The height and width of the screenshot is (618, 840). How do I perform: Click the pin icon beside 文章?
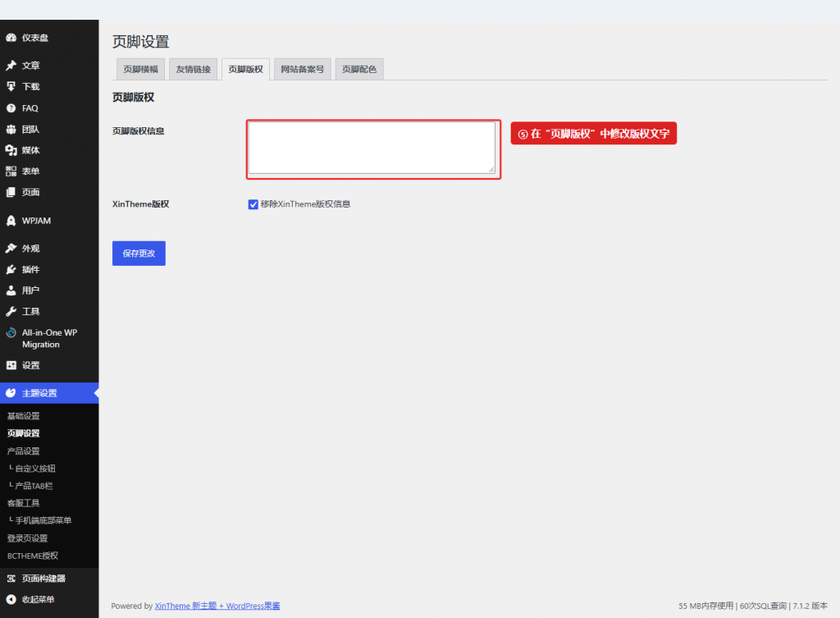(11, 66)
